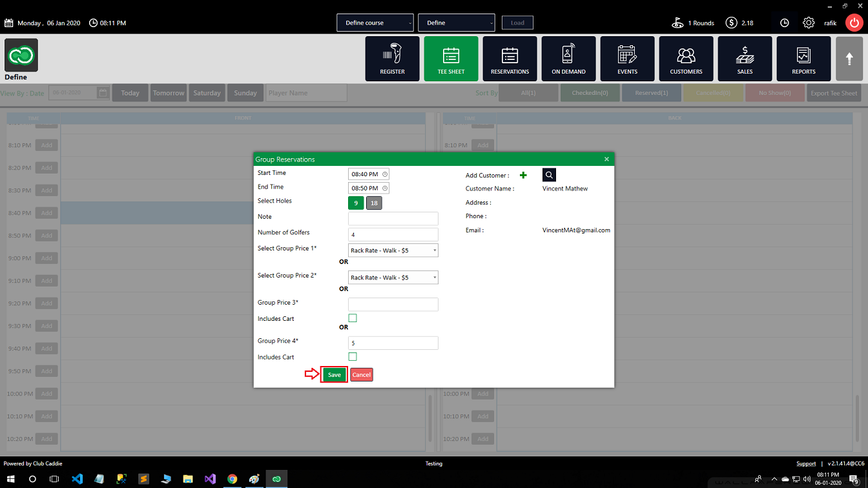This screenshot has height=488, width=868.
Task: Show hidden system tray icons chevron
Action: tap(774, 479)
